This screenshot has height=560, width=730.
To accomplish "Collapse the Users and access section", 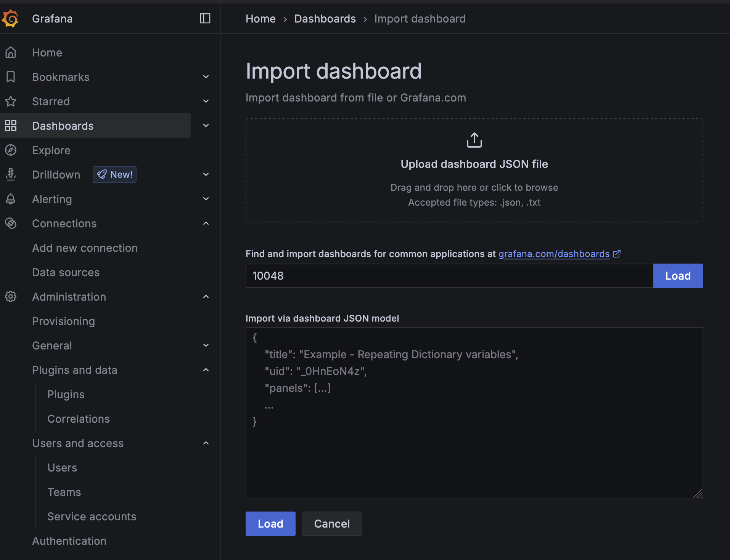I will coord(206,443).
